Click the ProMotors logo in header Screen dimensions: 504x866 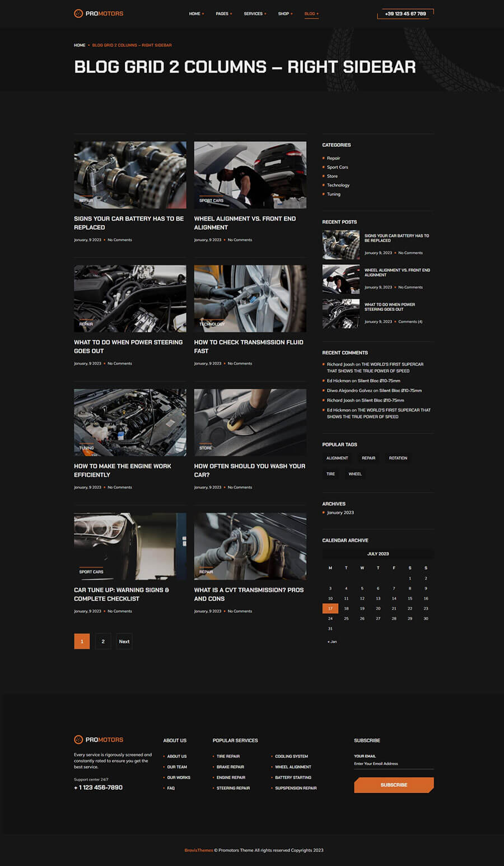pyautogui.click(x=99, y=13)
